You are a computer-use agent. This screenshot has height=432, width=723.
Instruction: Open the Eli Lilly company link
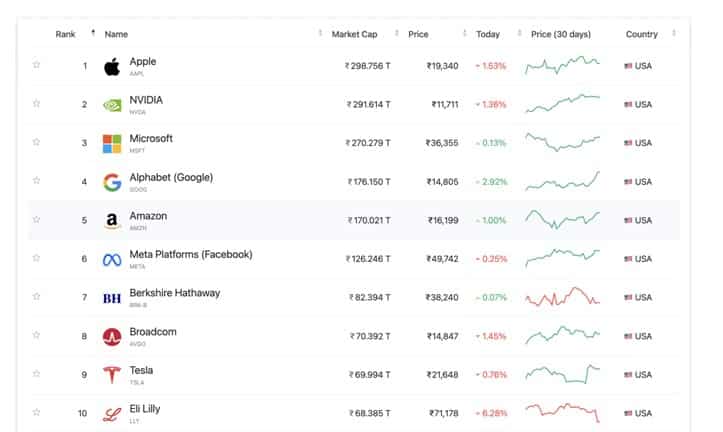tap(145, 409)
